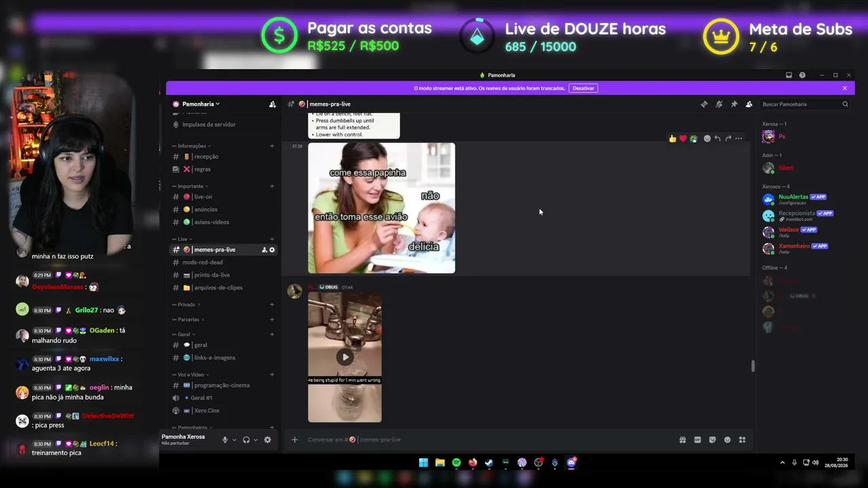Viewport: 868px width, 488px height.
Task: Click the add reaction smiley icon
Action: pyautogui.click(x=707, y=138)
